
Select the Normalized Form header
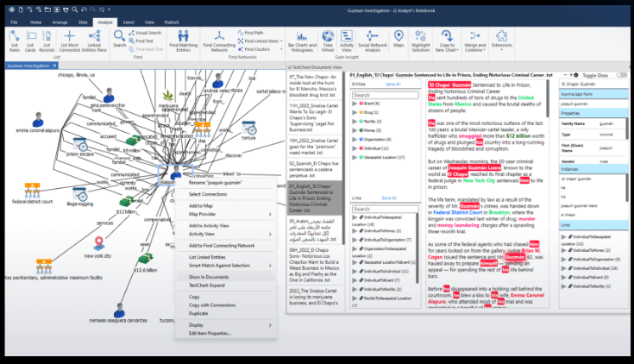(x=593, y=94)
